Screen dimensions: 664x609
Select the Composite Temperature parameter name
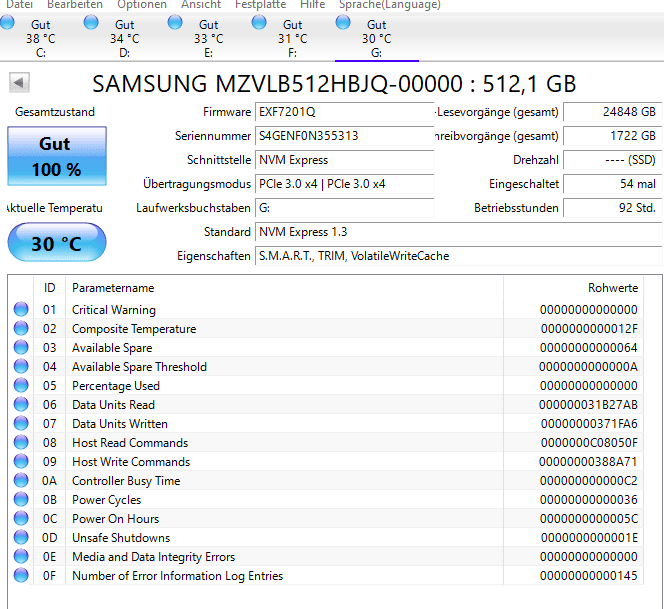coord(134,329)
